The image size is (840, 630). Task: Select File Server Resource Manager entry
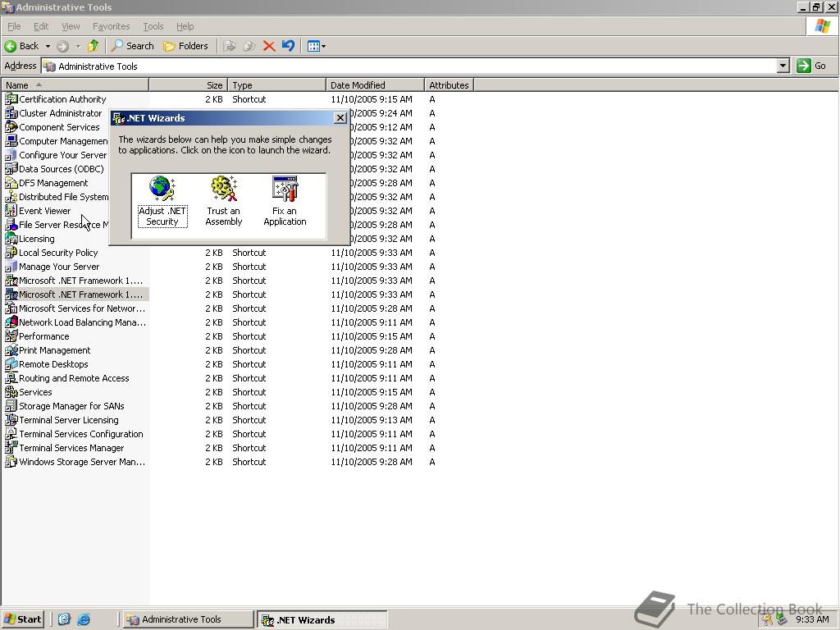[57, 225]
